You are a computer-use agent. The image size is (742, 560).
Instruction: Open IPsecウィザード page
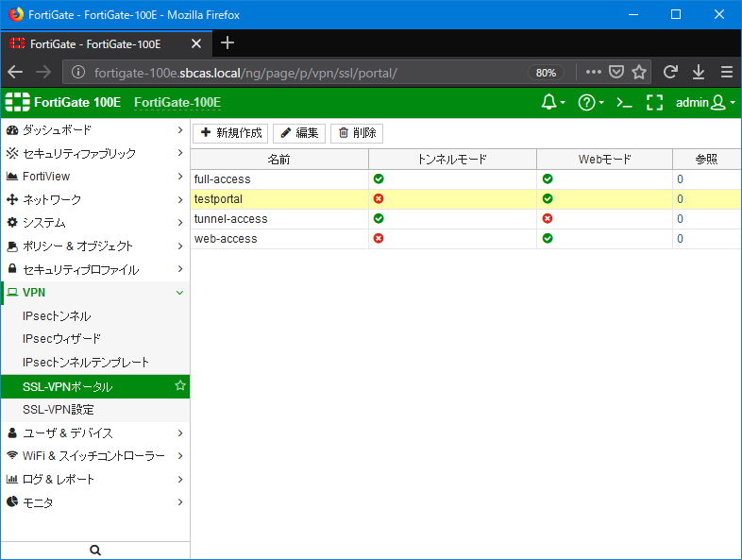pos(95,339)
